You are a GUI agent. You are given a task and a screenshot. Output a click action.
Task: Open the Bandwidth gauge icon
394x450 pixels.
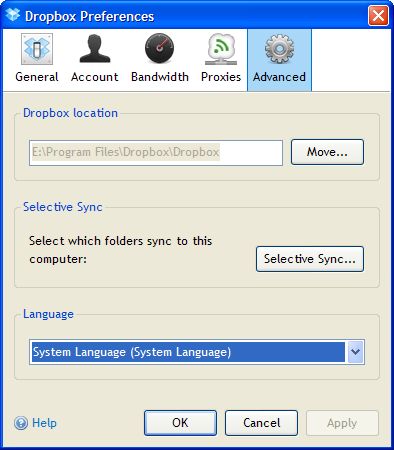click(159, 48)
